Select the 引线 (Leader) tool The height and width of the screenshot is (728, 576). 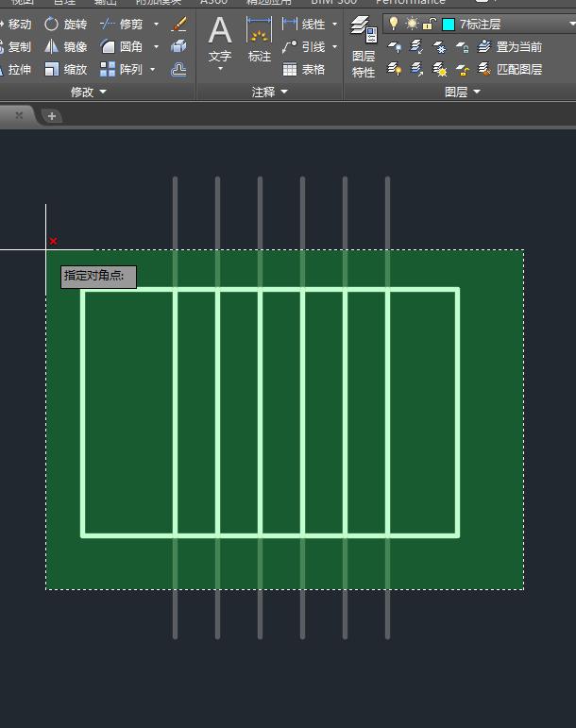tap(303, 47)
